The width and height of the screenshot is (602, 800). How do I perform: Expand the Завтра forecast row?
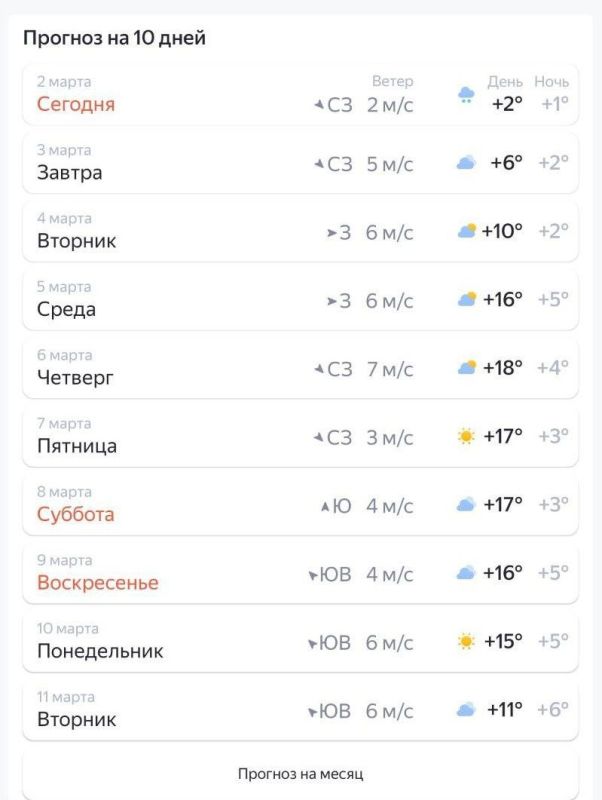300,163
